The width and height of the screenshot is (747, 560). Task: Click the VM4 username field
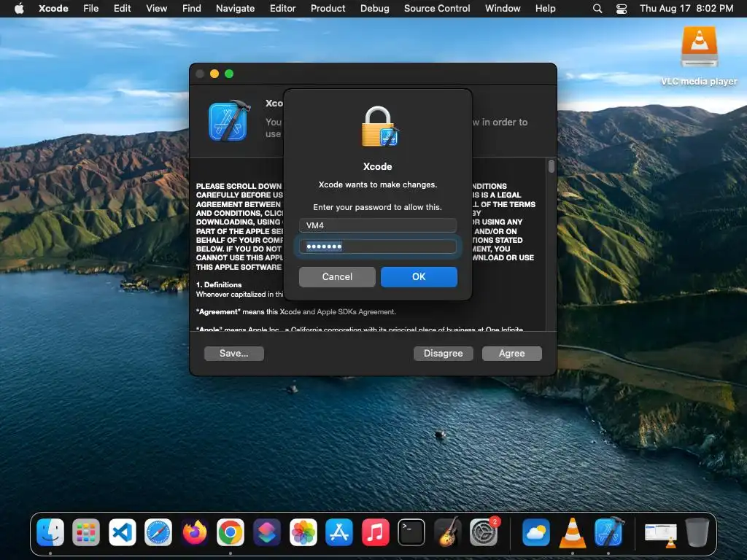[378, 225]
